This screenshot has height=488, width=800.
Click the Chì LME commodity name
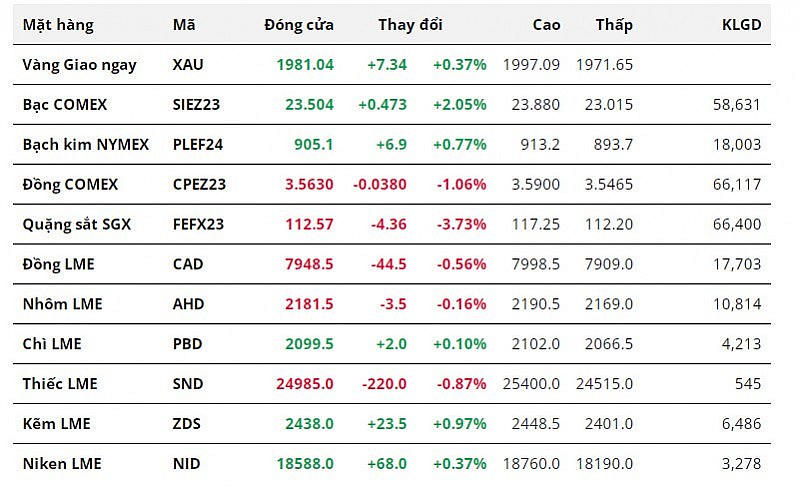click(x=52, y=344)
